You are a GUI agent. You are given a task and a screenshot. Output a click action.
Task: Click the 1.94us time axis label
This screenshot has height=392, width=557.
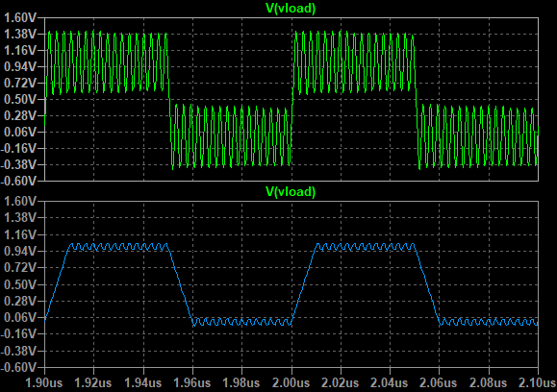click(143, 382)
